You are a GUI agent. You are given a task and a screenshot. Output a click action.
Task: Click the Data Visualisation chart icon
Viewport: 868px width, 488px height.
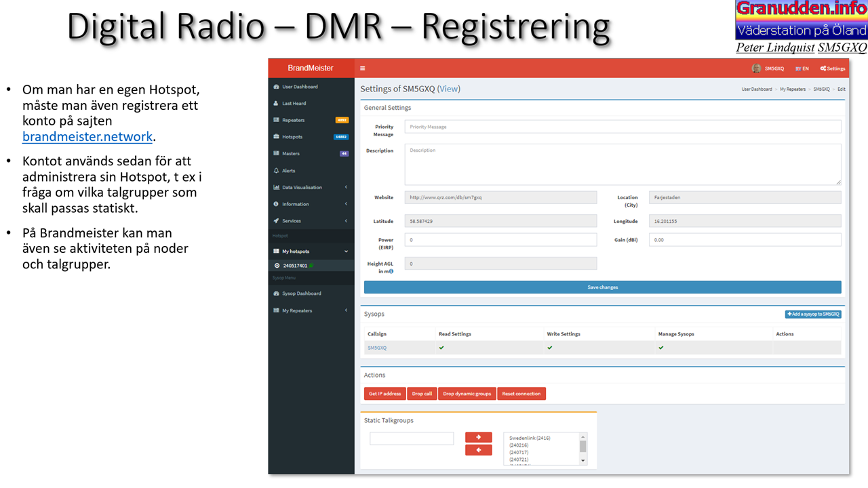(x=276, y=187)
